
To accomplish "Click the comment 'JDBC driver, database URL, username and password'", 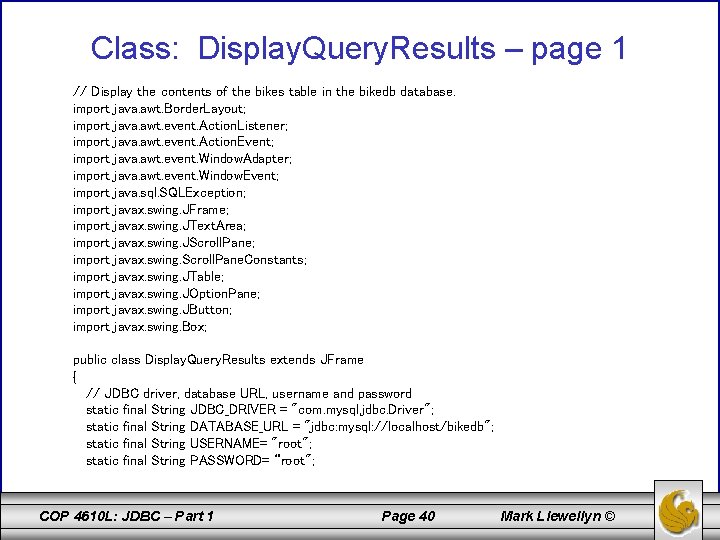I will [x=249, y=394].
